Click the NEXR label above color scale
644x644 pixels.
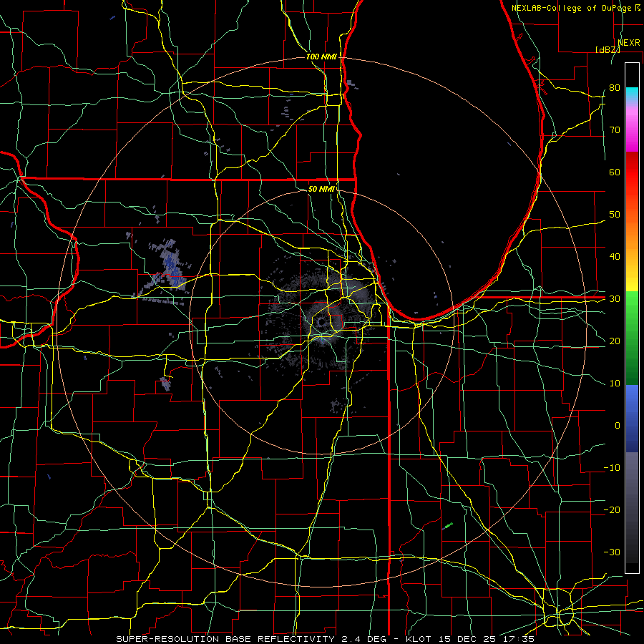[629, 43]
